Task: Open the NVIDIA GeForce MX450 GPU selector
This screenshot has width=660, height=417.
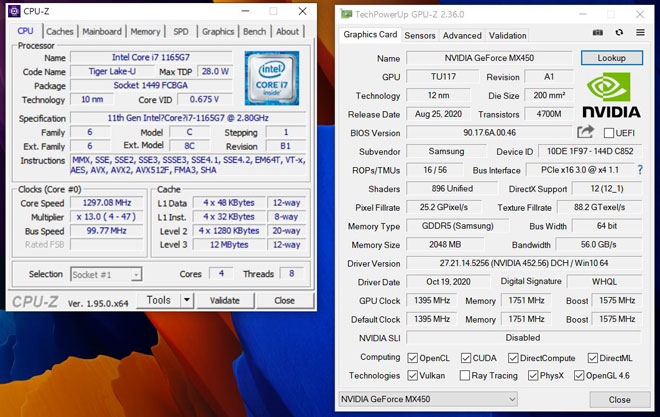Action: click(428, 399)
